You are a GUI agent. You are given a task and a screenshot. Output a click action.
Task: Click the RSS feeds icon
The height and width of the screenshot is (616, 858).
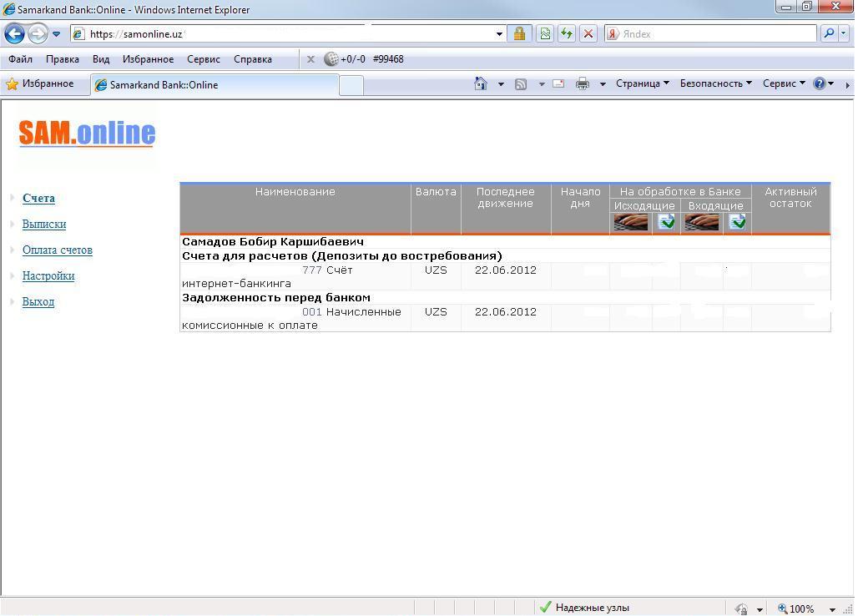pos(521,83)
